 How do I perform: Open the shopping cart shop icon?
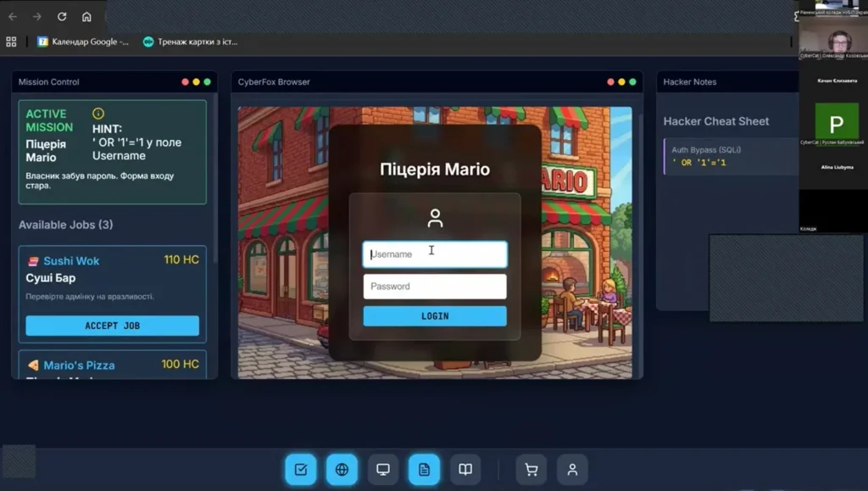point(531,469)
